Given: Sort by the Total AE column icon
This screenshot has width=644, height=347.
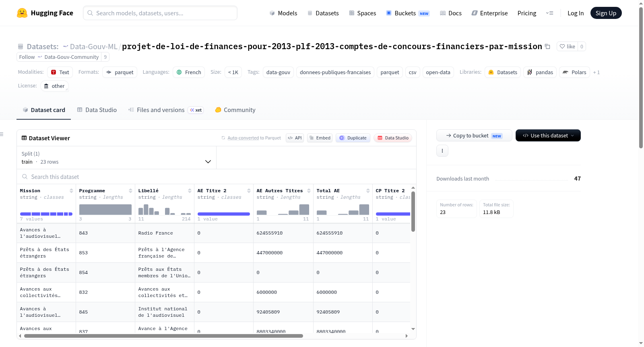Looking at the screenshot, I should pos(368,191).
